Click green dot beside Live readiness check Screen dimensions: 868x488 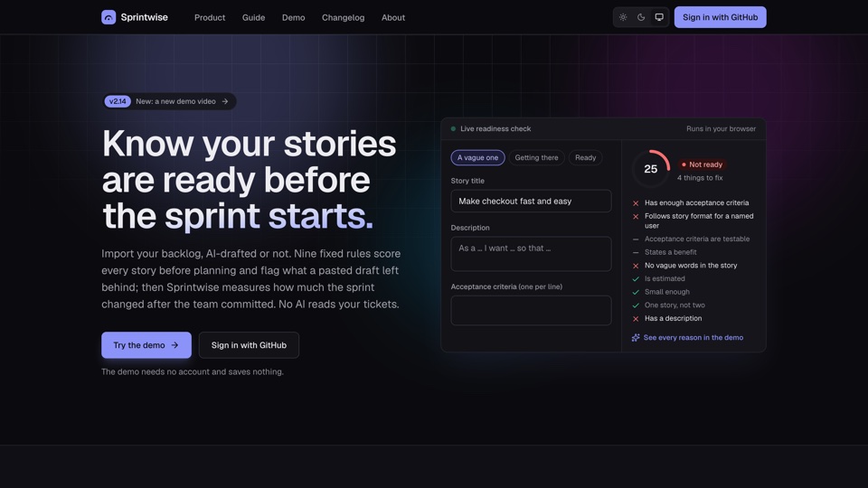pos(453,129)
